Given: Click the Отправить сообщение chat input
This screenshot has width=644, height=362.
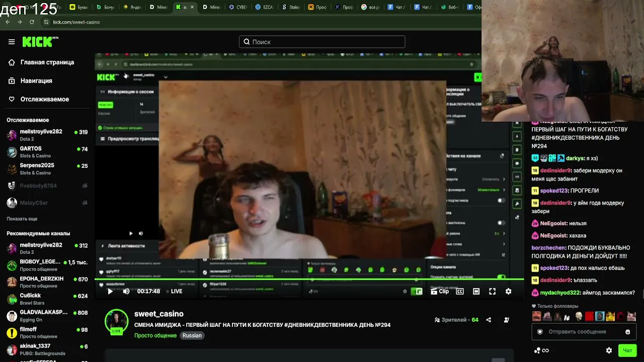Looking at the screenshot, I should click(x=584, y=332).
